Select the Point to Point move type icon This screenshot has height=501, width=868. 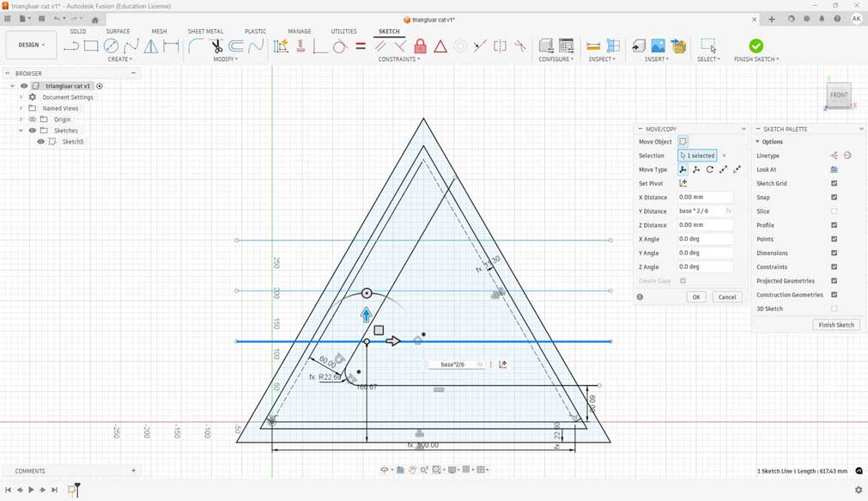click(723, 169)
